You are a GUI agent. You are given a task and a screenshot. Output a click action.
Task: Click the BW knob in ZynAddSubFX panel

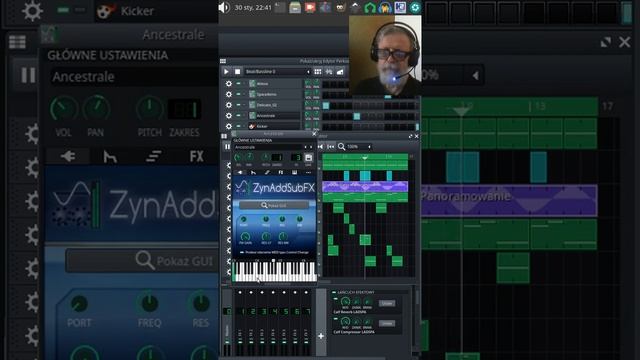(x=299, y=220)
